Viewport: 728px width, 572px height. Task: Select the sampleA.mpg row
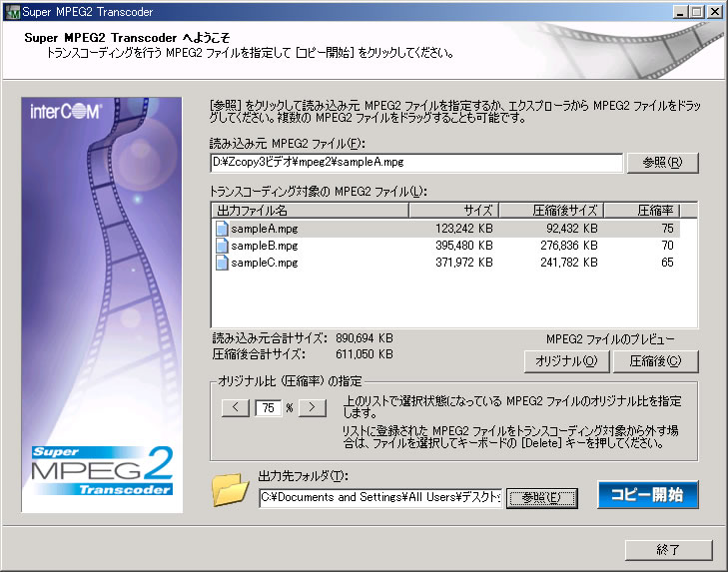click(446, 229)
